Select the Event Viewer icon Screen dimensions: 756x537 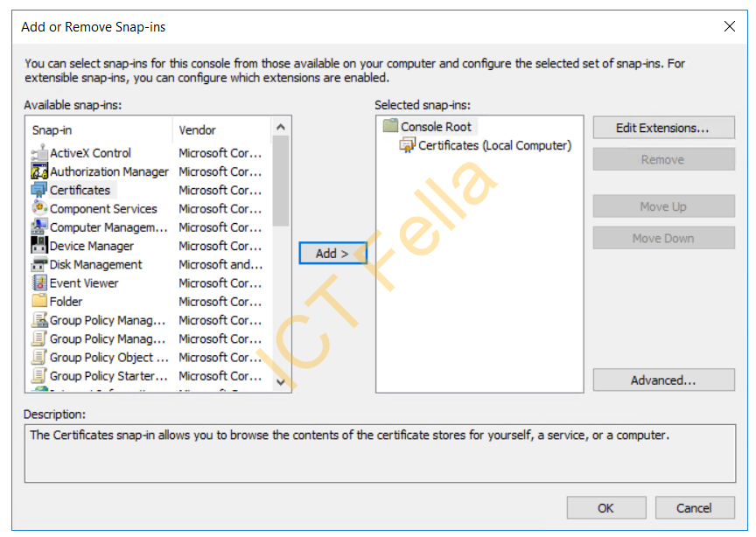click(x=39, y=283)
